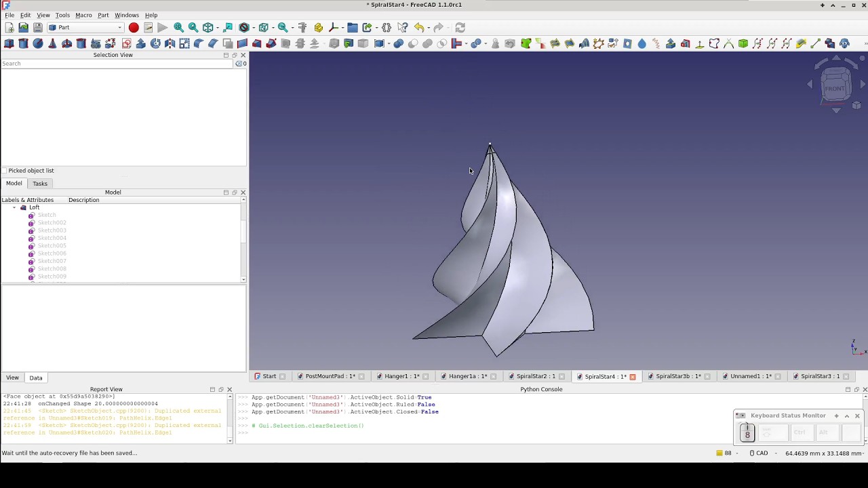
Task: Open the File menu
Action: tap(9, 15)
